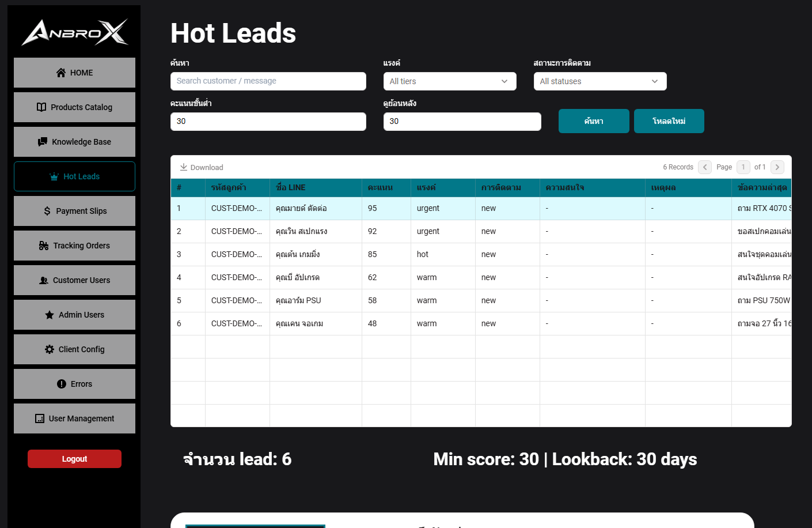
Task: Select row of คุณวิน สเปกแรง
Action: 481,232
